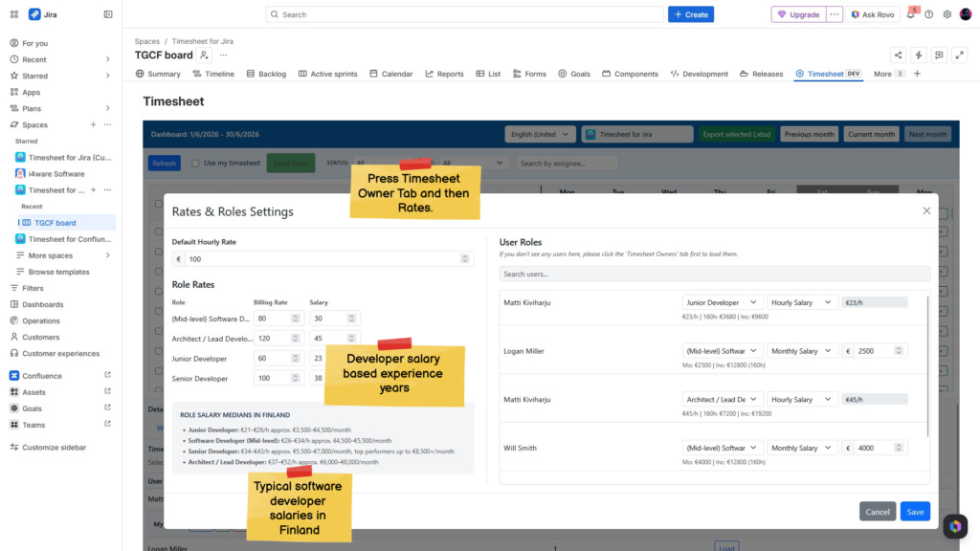Adjust Mid-level Software Developer billing rate stepper
Screen dimensions: 980x551
(295, 319)
